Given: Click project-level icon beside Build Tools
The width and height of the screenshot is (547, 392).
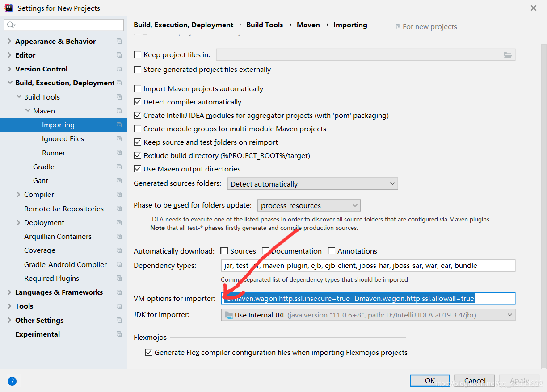Looking at the screenshot, I should coord(119,97).
